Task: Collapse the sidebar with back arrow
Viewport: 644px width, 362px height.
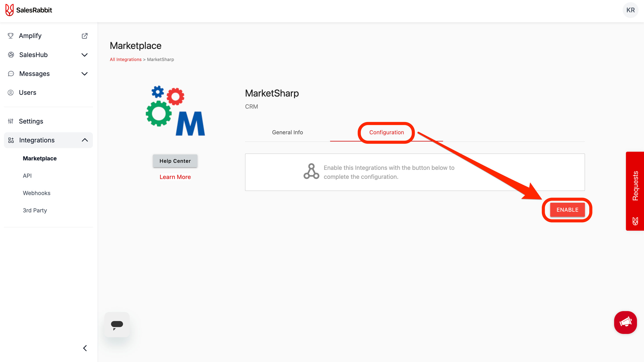Action: click(85, 348)
